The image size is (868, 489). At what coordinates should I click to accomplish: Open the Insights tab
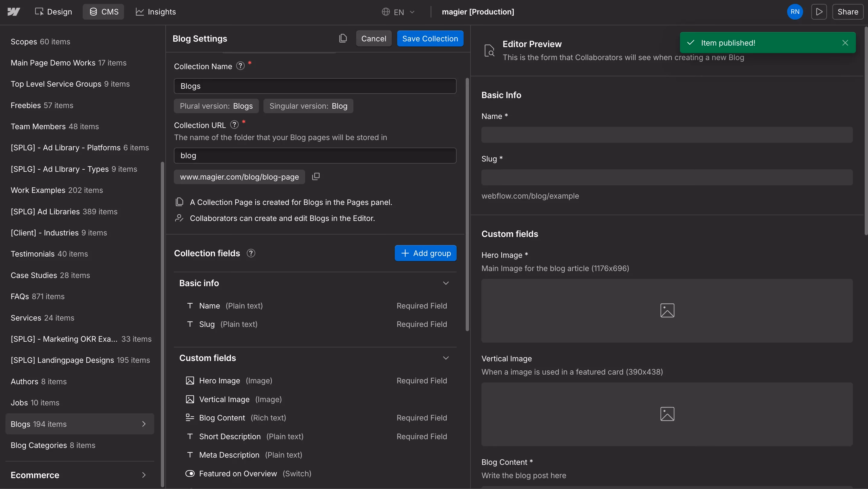[x=155, y=12]
